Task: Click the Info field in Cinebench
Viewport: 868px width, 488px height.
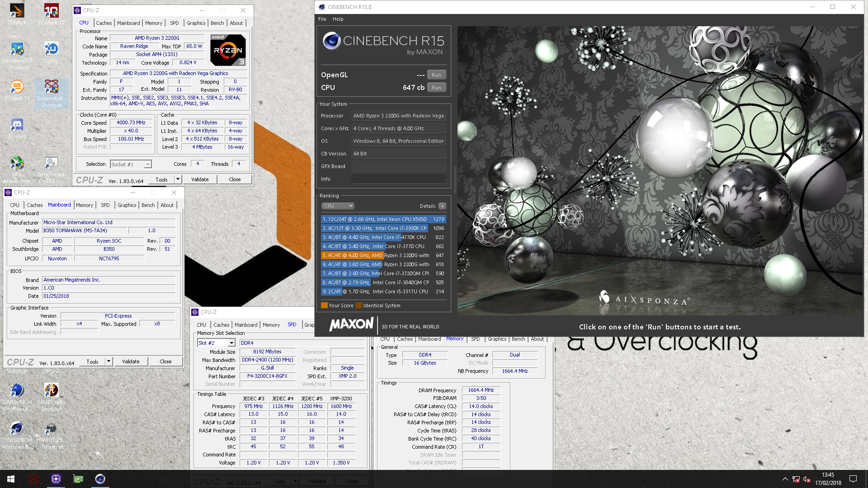Action: (x=399, y=179)
